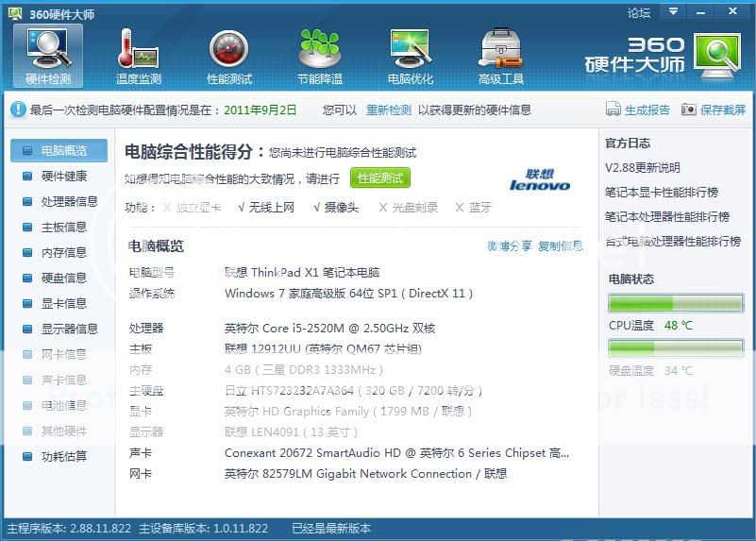Click the 保存截屏 camera icon
Viewport: 756px width, 541px height.
coord(688,110)
